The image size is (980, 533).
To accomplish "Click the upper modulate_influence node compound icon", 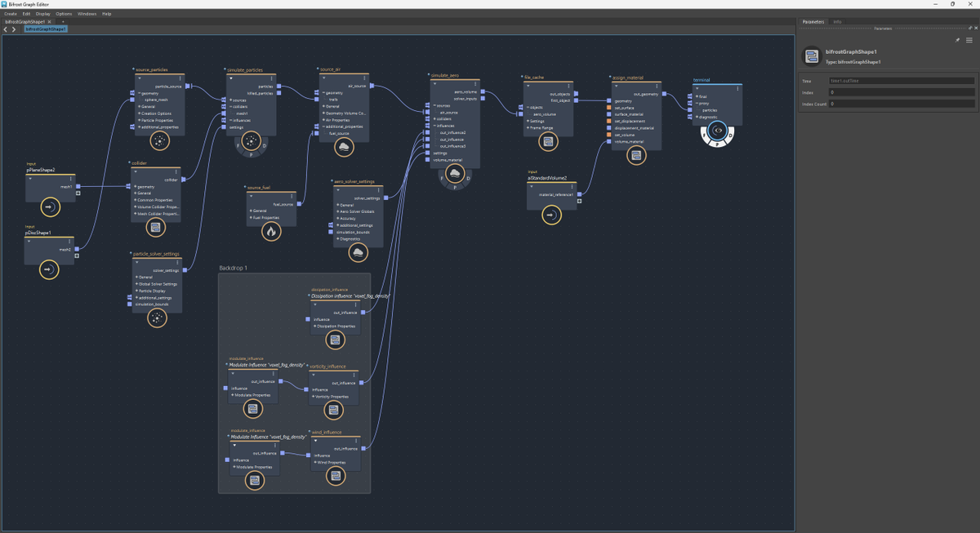I will [x=253, y=408].
